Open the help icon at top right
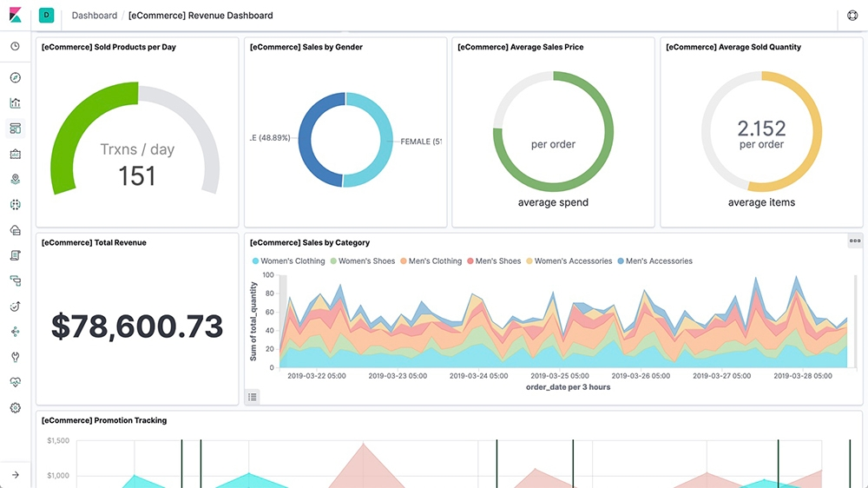 click(x=852, y=16)
